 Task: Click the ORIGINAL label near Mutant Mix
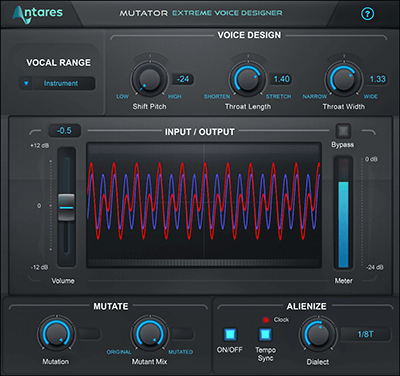coord(119,352)
